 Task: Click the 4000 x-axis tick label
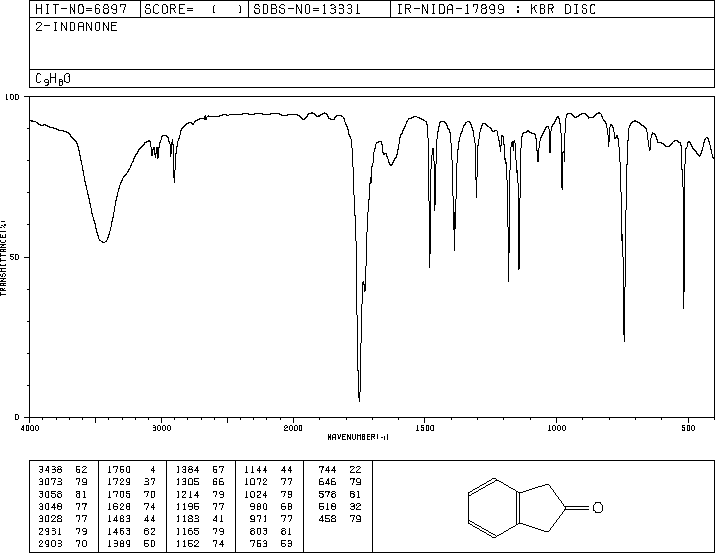point(30,428)
